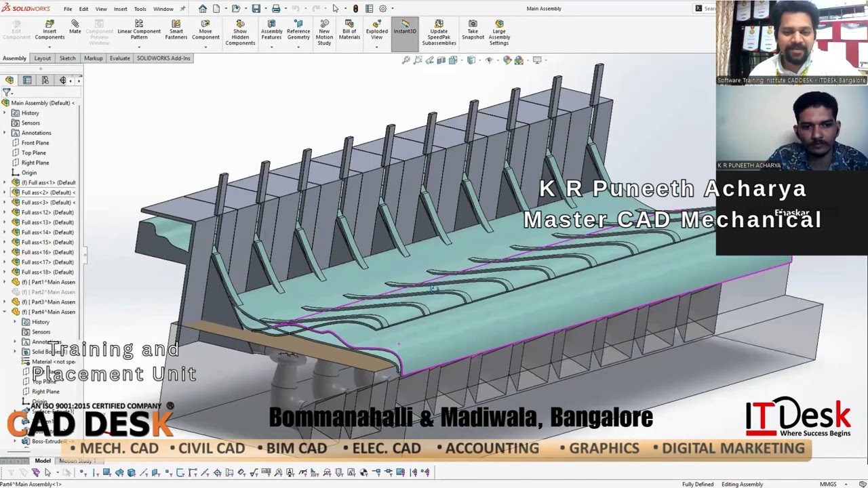Open the Edit menu

83,9
